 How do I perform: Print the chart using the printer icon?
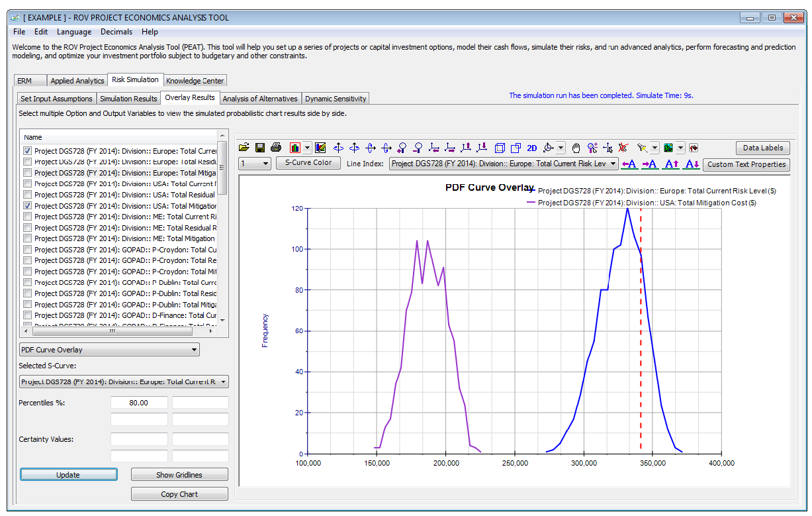pyautogui.click(x=276, y=148)
